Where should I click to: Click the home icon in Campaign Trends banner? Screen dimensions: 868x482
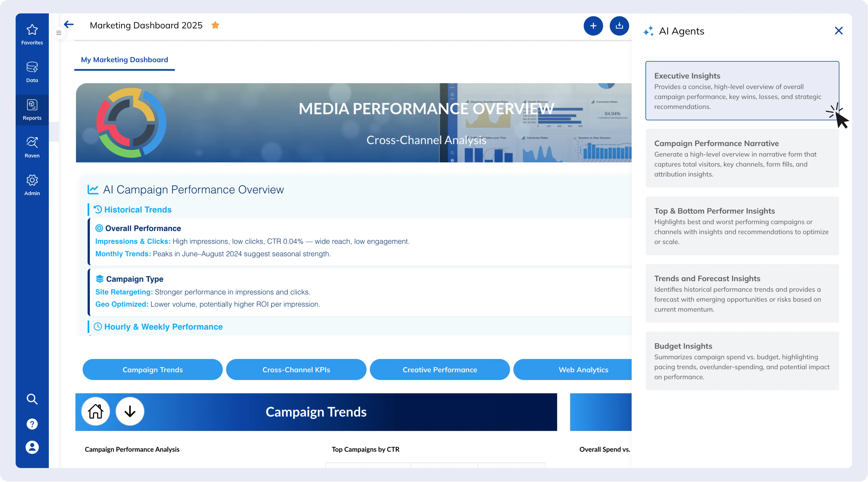95,411
